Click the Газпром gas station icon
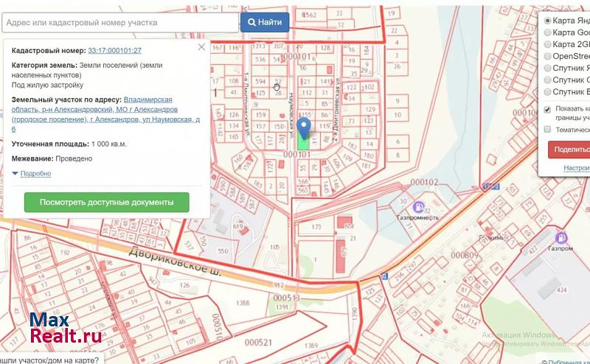 [560, 237]
